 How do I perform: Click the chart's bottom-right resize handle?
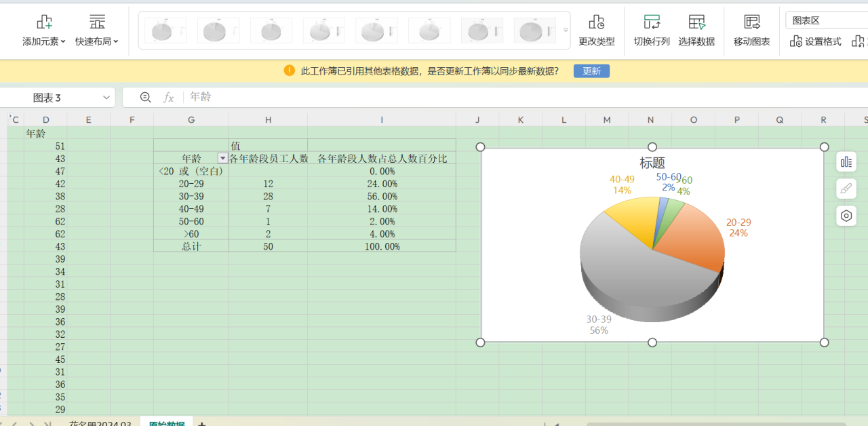[824, 342]
